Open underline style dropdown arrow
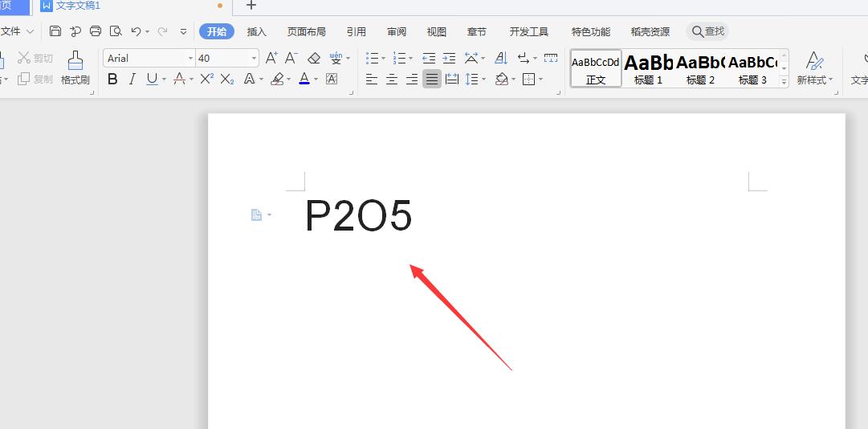Screen dimensions: 868x429 (x=164, y=80)
